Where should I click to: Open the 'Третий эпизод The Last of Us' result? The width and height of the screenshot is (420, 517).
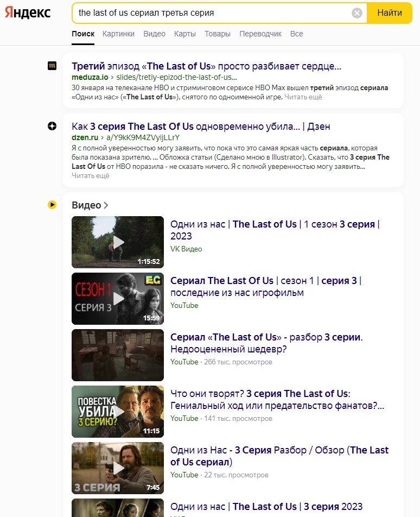click(207, 66)
